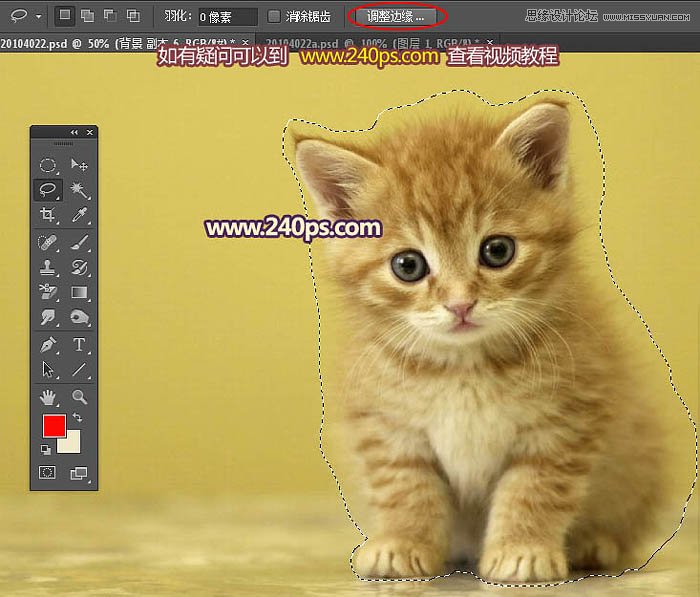Choose Add to Selection mode
700x597 pixels.
point(88,16)
